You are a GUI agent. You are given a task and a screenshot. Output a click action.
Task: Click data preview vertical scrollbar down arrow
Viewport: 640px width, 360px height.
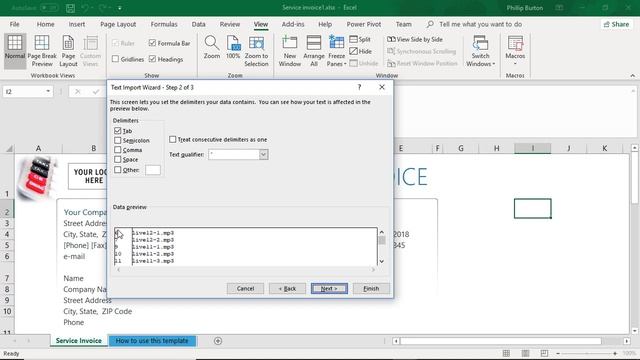point(382,261)
